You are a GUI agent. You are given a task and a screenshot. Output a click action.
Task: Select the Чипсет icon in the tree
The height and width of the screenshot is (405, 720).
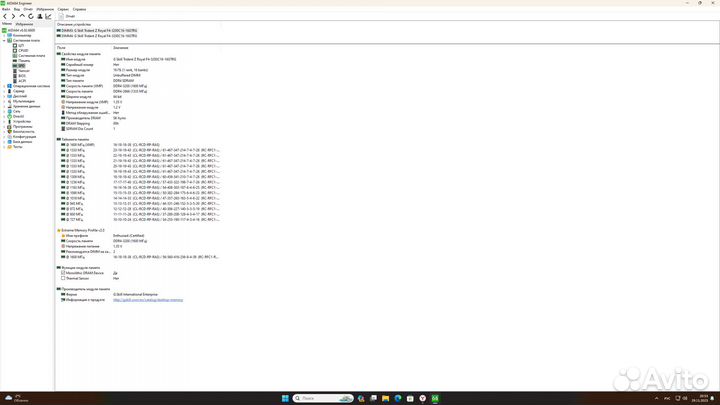click(x=15, y=71)
